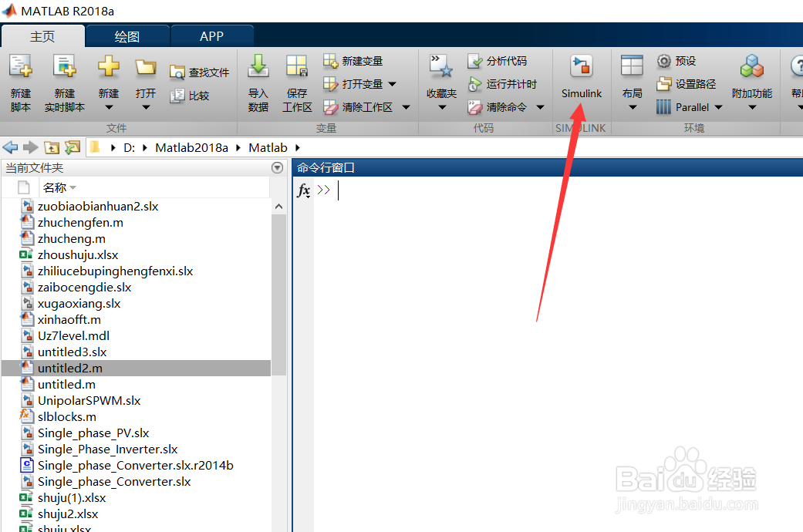
Task: Select zaibocengdie.slx file
Action: [x=85, y=288]
